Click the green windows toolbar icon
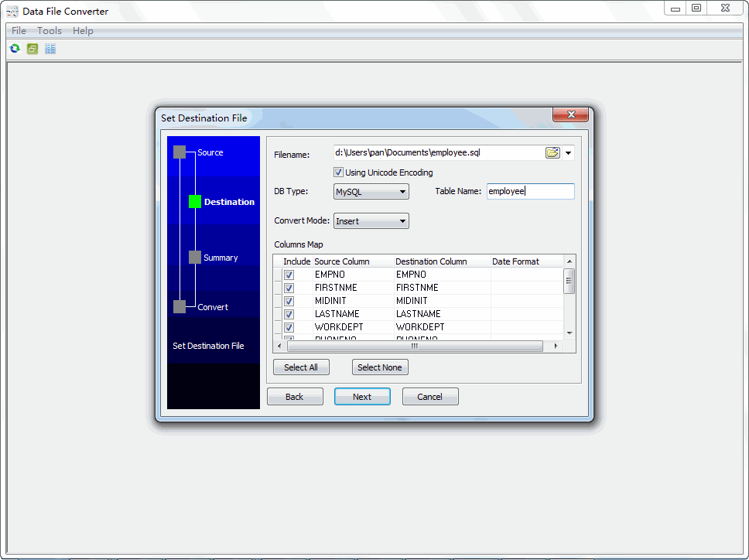This screenshot has height=560, width=749. pos(32,49)
